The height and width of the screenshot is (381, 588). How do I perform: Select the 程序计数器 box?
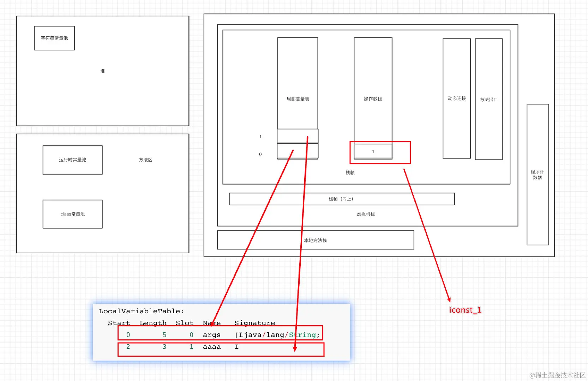click(538, 175)
